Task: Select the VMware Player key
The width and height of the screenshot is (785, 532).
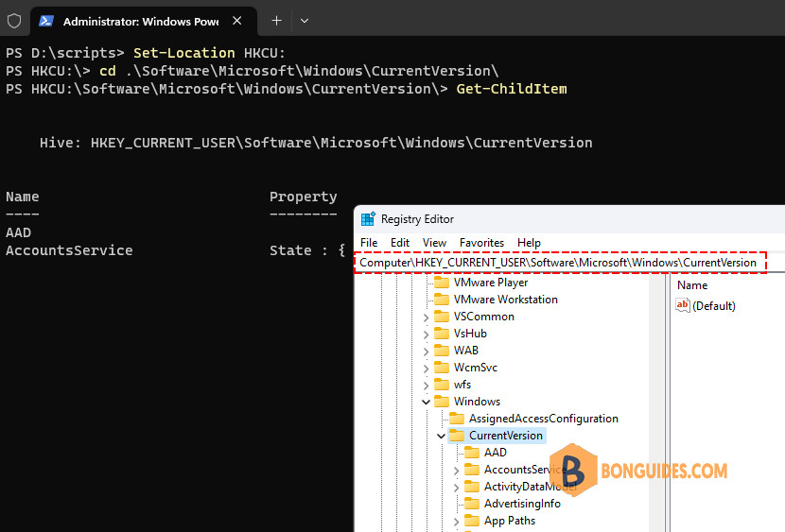Action: click(x=491, y=283)
